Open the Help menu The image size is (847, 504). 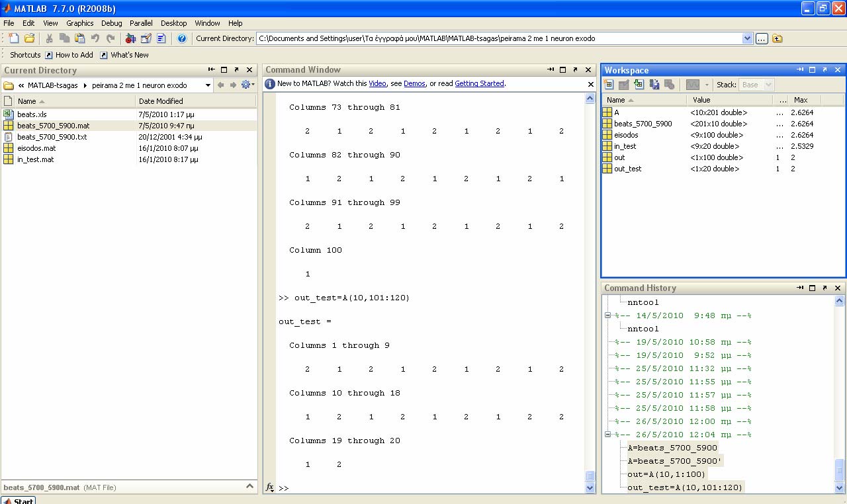(235, 23)
